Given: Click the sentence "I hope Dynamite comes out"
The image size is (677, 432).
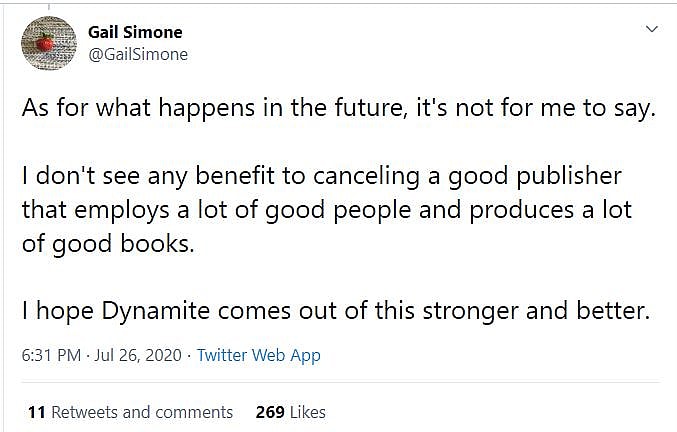Looking at the screenshot, I should (x=336, y=311).
